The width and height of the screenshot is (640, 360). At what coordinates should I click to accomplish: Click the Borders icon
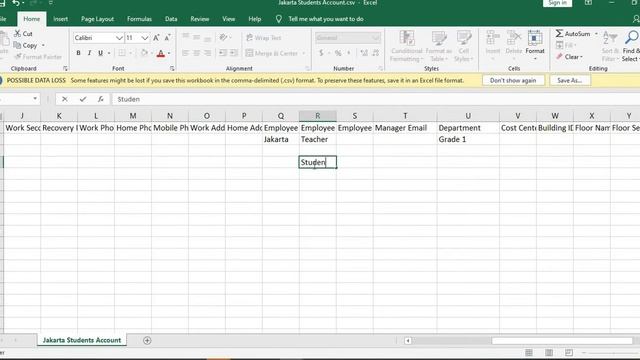click(x=122, y=53)
